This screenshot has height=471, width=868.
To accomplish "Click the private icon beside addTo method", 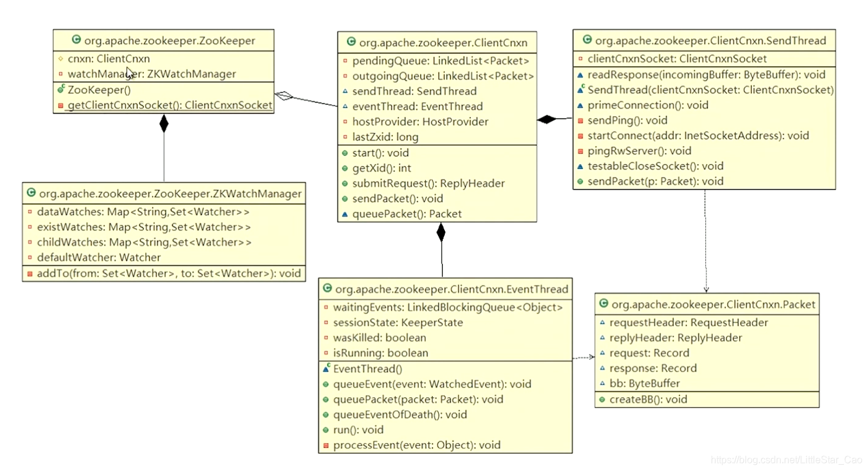I will 30,273.
